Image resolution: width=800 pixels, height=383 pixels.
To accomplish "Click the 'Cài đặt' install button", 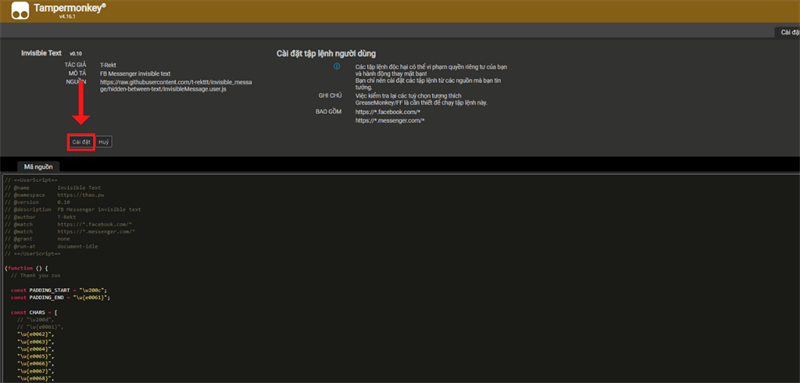I will (81, 142).
